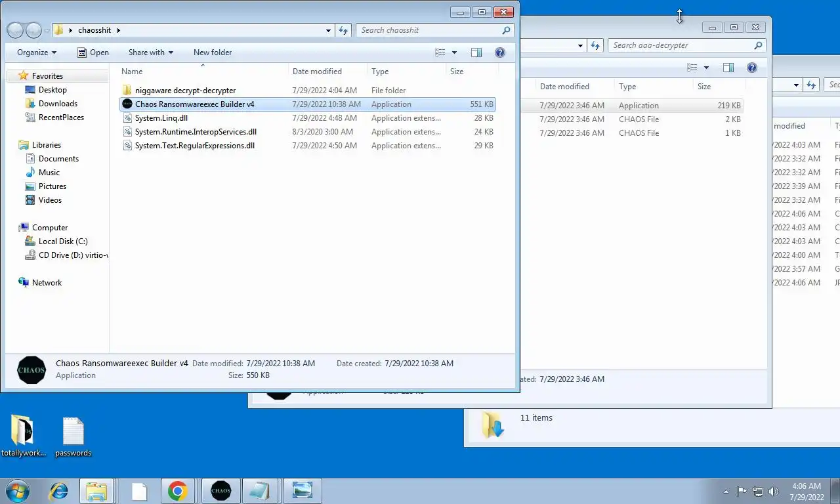This screenshot has height=504, width=840.
Task: Open the address dropdown in the aaa-decrypter window
Action: coord(581,45)
